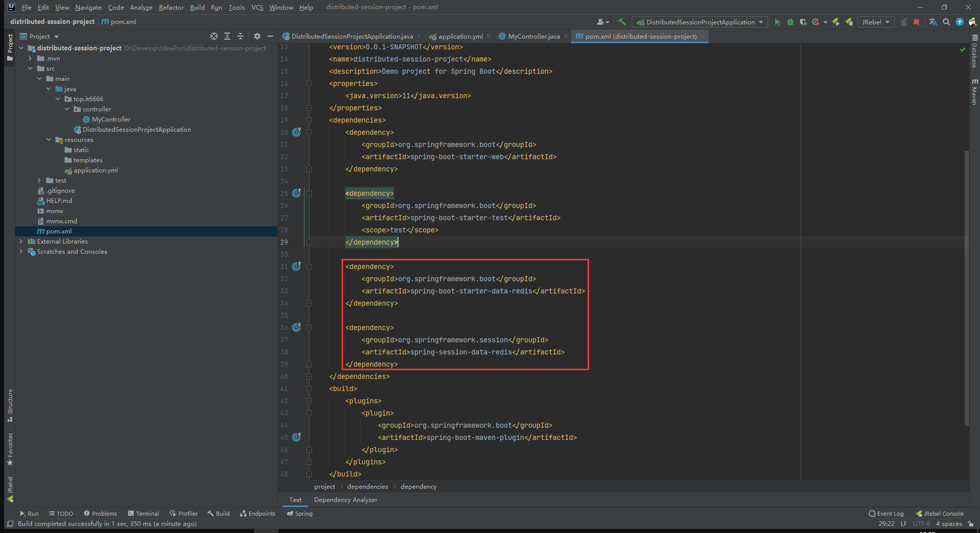Click Expand All icon in Project panel
Image resolution: width=980 pixels, height=533 pixels.
(227, 36)
